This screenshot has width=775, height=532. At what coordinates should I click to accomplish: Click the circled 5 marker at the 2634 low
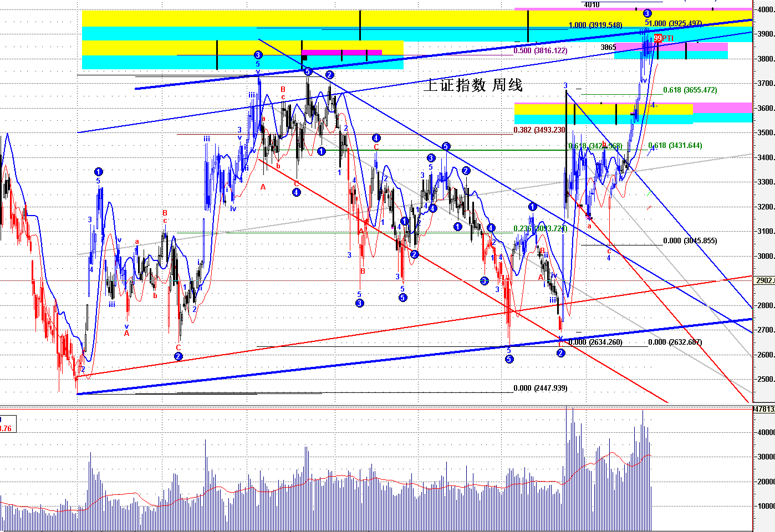pos(509,359)
